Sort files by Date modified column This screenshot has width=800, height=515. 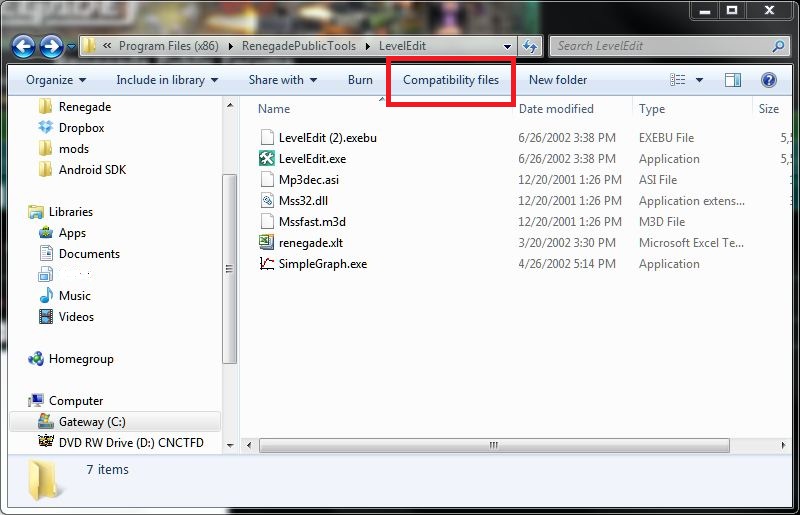(x=556, y=109)
